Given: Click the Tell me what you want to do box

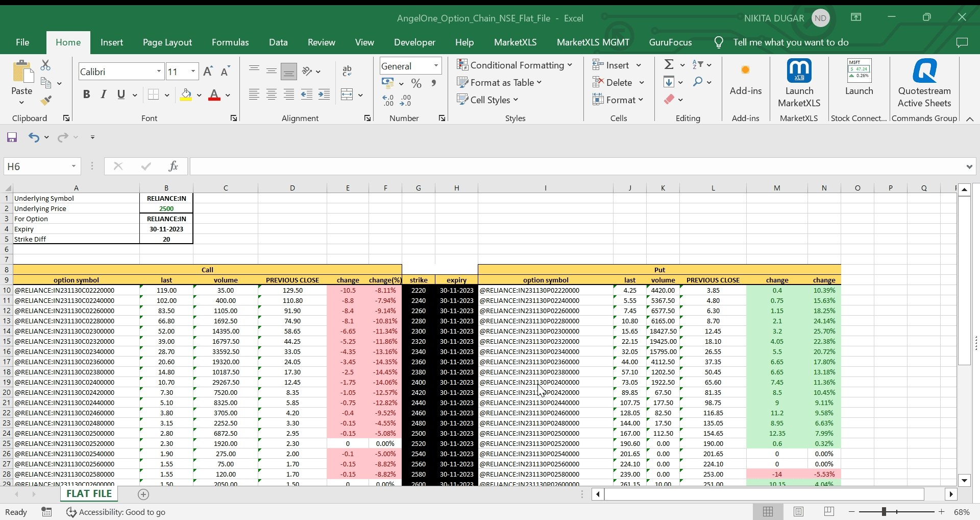Looking at the screenshot, I should 790,42.
